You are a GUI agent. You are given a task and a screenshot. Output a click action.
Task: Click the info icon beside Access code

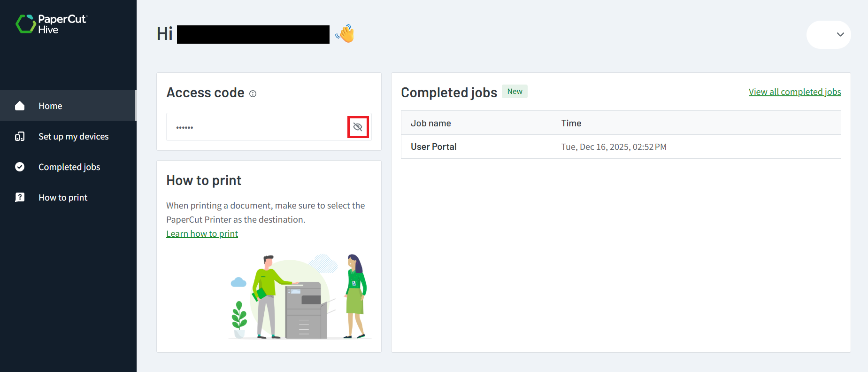[x=253, y=94]
